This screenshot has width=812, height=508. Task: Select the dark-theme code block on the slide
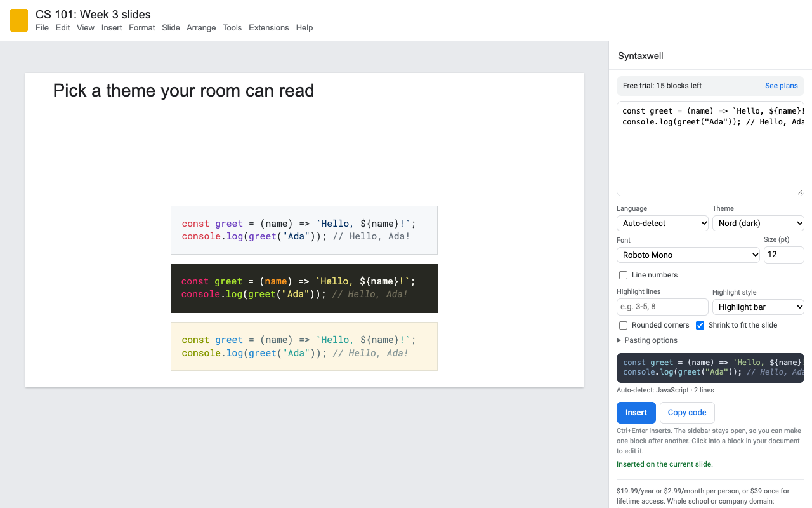(x=304, y=288)
